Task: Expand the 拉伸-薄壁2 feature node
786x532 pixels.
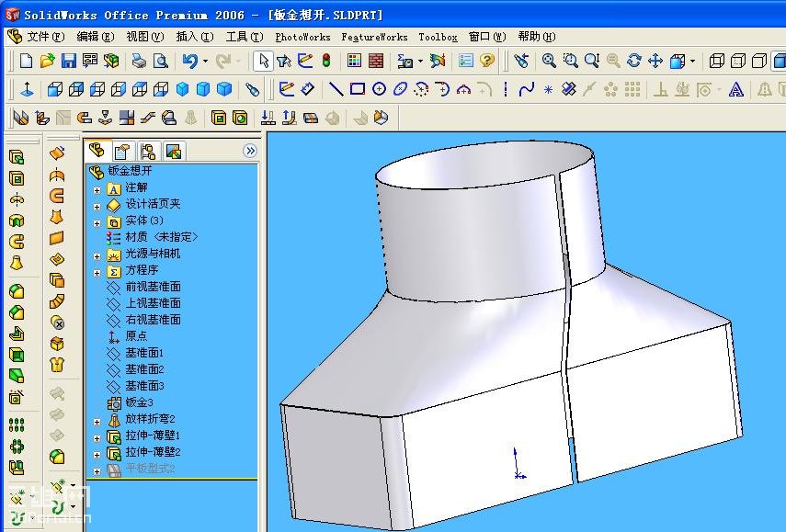Action: coord(97,455)
